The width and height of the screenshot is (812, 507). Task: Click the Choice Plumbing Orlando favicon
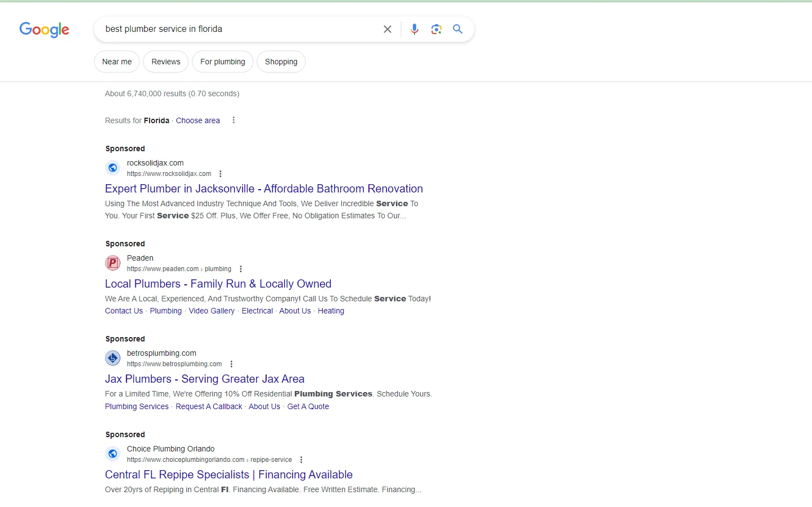point(113,454)
